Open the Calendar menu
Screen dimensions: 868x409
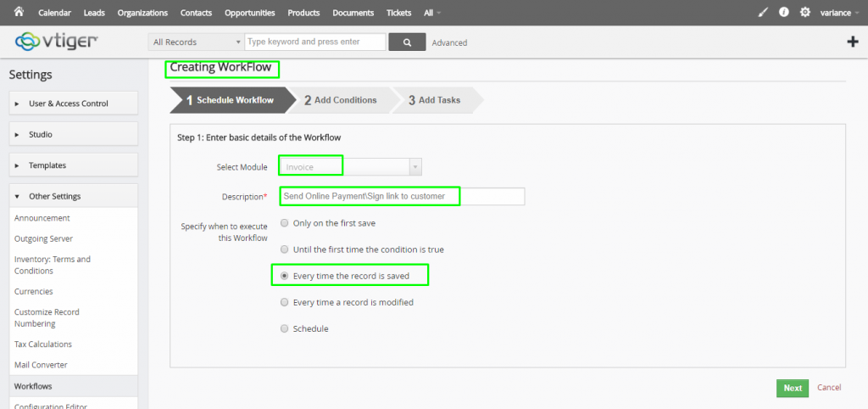coord(54,13)
